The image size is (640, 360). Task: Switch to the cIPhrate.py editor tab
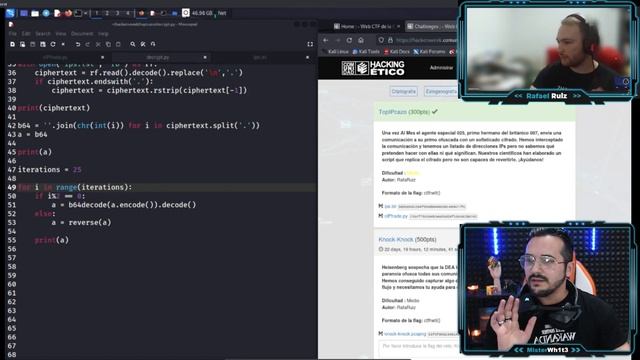click(55, 58)
